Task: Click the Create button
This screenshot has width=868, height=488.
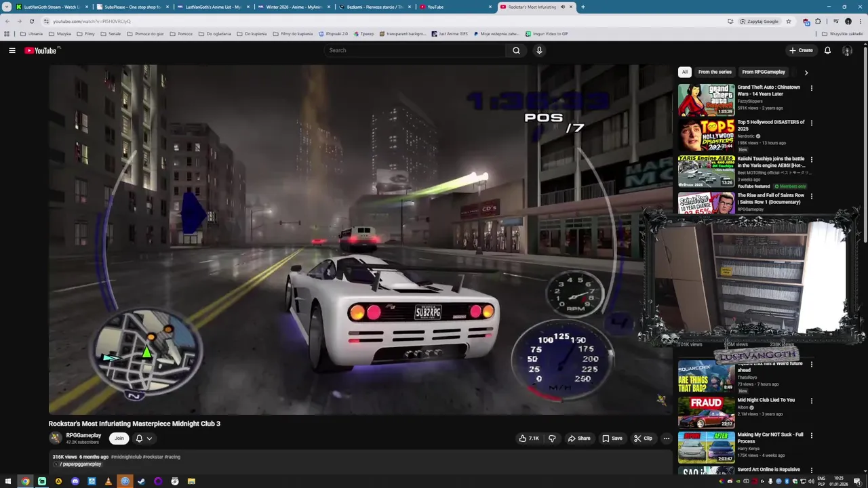Action: click(801, 50)
